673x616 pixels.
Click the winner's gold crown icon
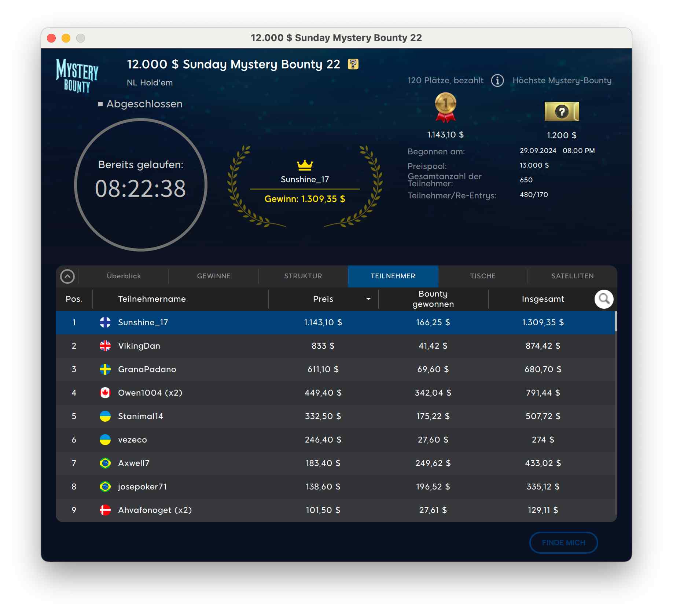pyautogui.click(x=305, y=165)
